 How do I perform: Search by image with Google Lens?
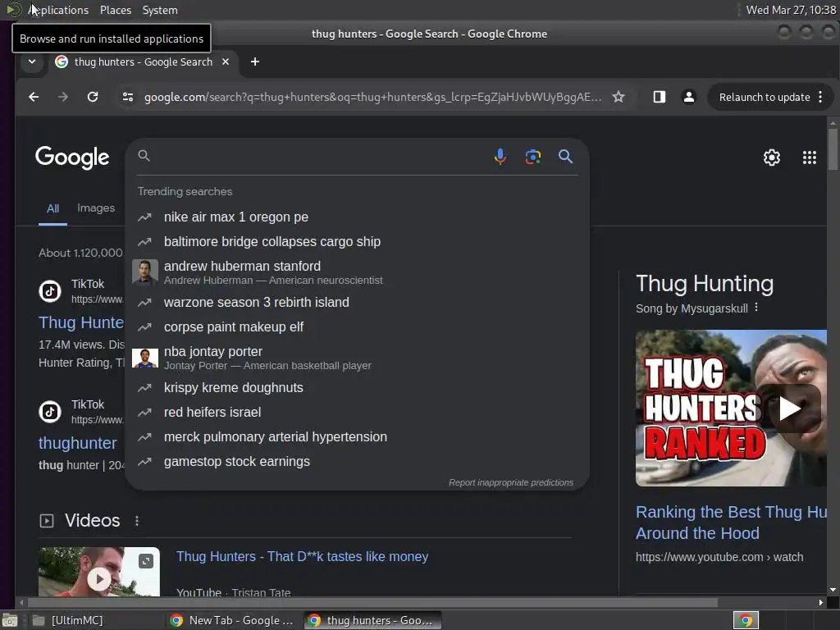tap(532, 157)
